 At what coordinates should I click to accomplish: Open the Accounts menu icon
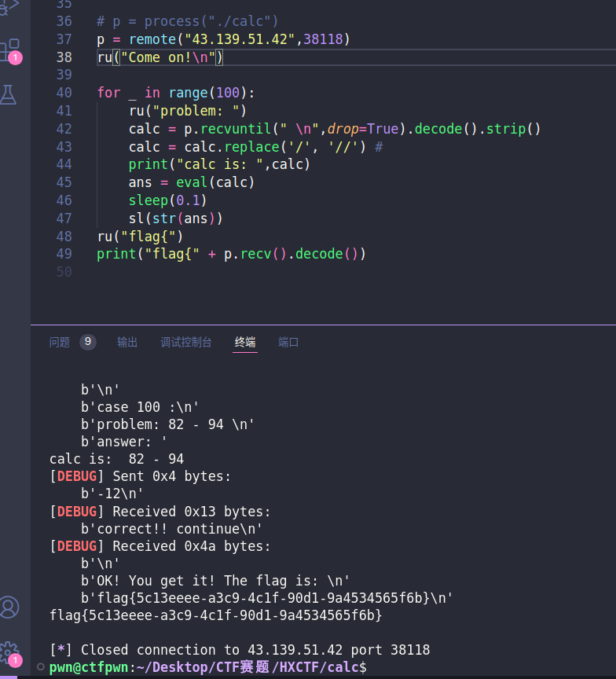[x=9, y=607]
